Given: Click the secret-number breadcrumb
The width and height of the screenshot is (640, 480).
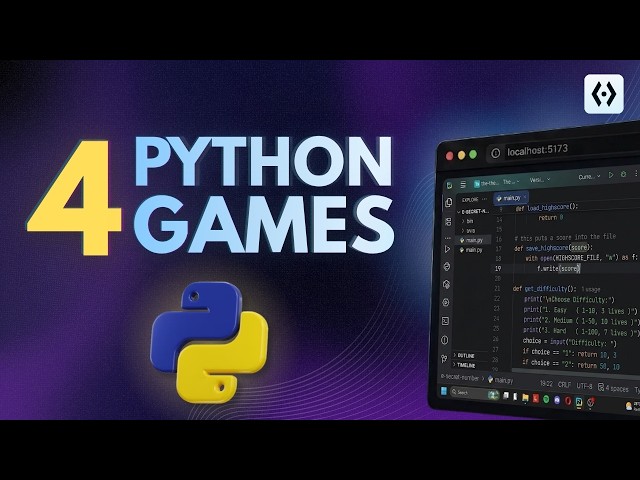Looking at the screenshot, I should [x=460, y=378].
